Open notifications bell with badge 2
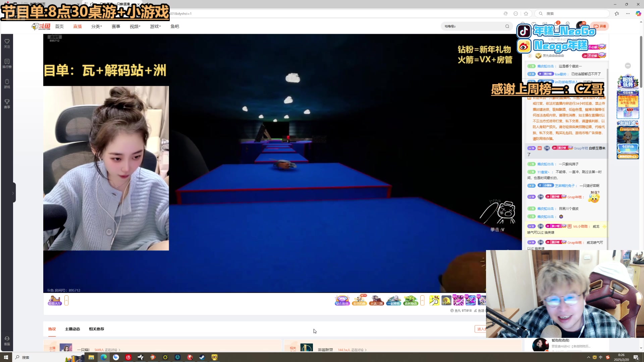This screenshot has width=644, height=362. [x=556, y=24]
